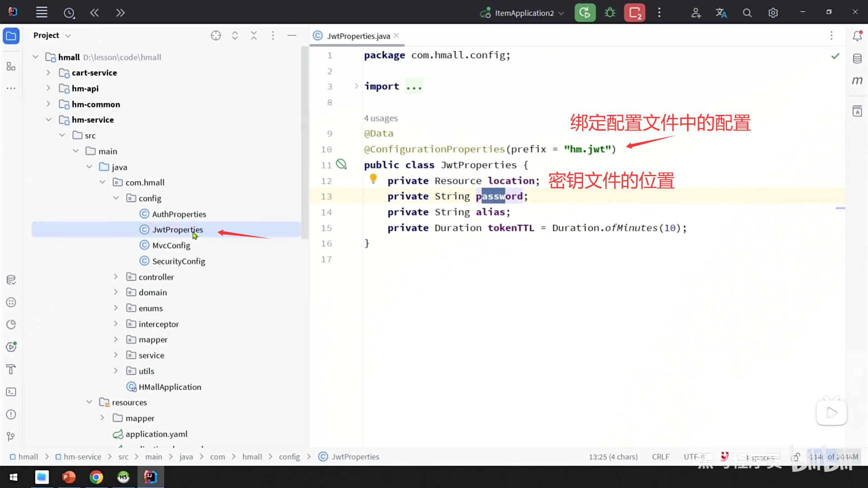Expand the cart-service module
The width and height of the screenshot is (868, 488).
click(x=48, y=73)
